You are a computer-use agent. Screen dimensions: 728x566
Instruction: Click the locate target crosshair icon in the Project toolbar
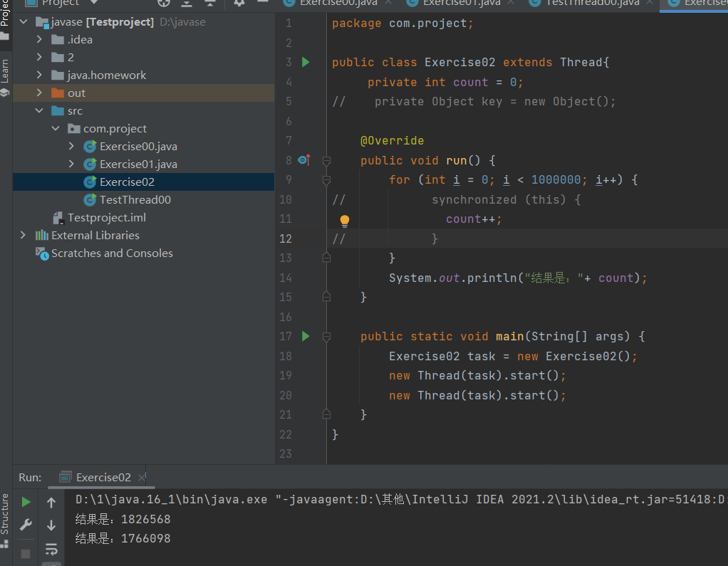(163, 3)
